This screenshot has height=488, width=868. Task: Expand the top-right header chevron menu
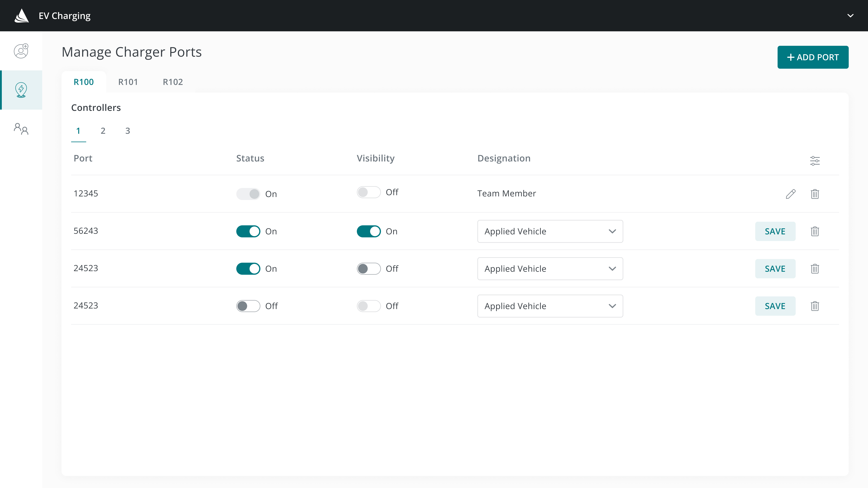click(850, 16)
